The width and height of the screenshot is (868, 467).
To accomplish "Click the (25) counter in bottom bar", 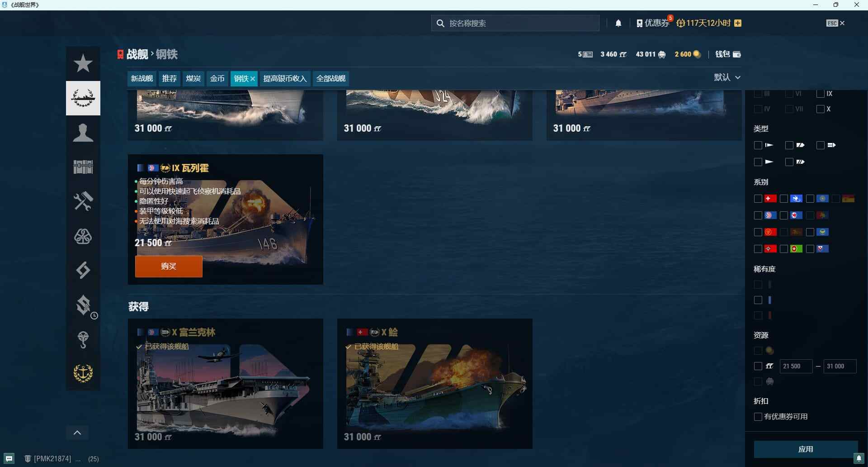I will pos(94,459).
